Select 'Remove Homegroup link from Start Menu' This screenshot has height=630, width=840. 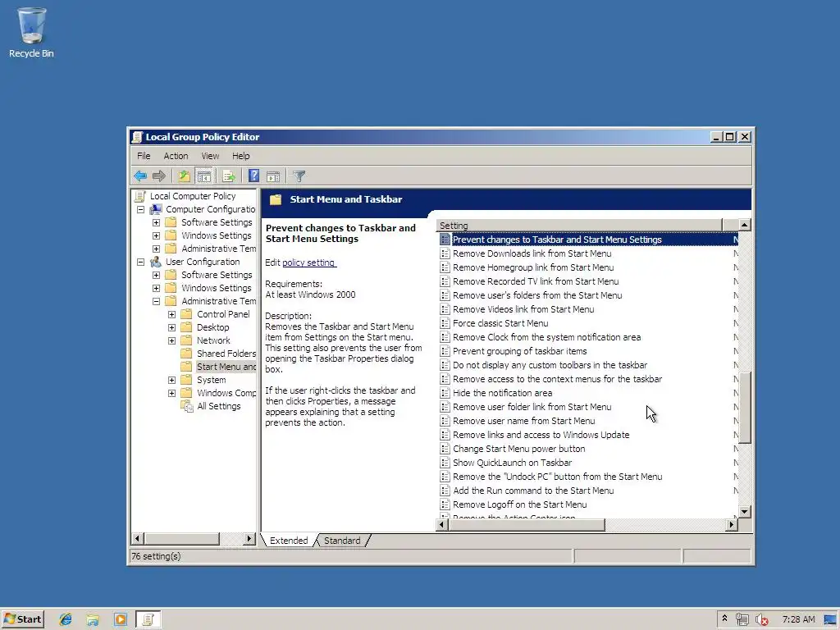pyautogui.click(x=533, y=267)
